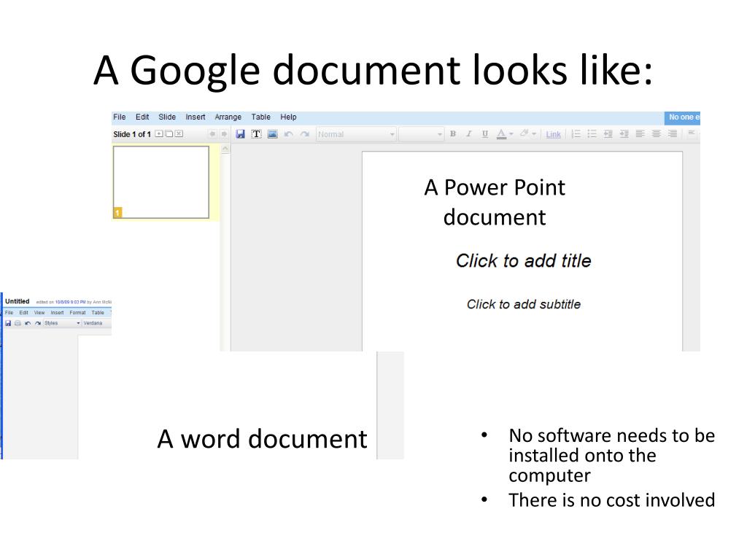Toggle underline in the presentation toolbar
Screen dimensions: 747x560
coord(484,134)
